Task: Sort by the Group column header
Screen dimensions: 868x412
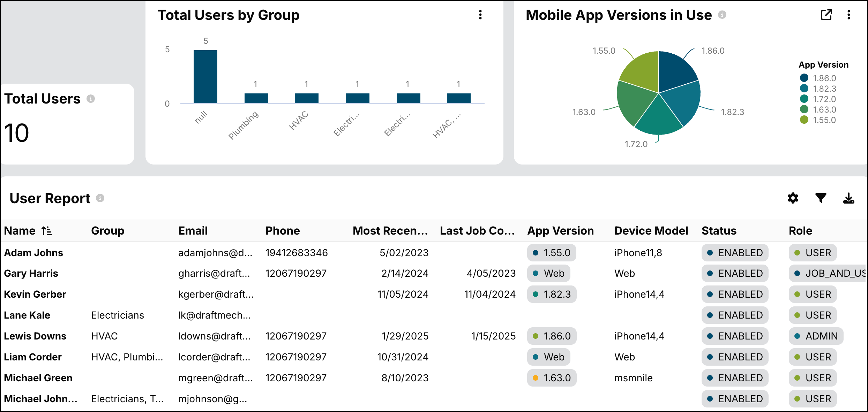Action: [107, 231]
